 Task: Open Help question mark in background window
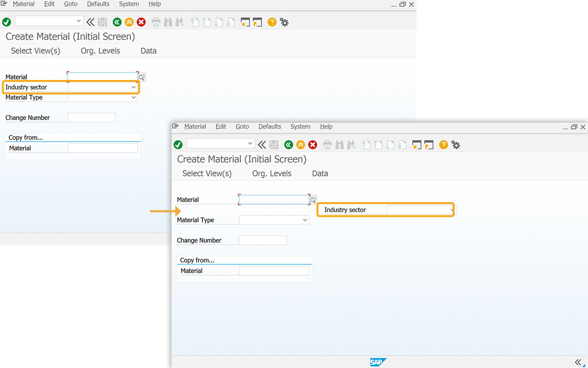click(x=272, y=22)
